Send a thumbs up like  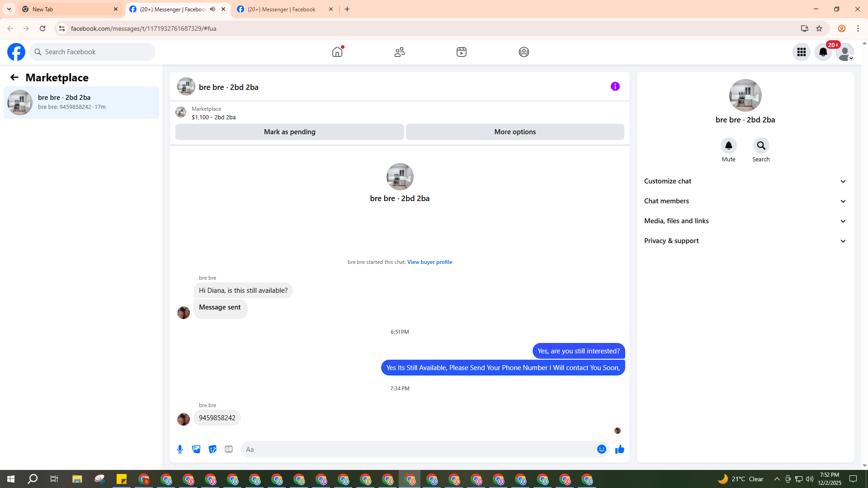[619, 449]
